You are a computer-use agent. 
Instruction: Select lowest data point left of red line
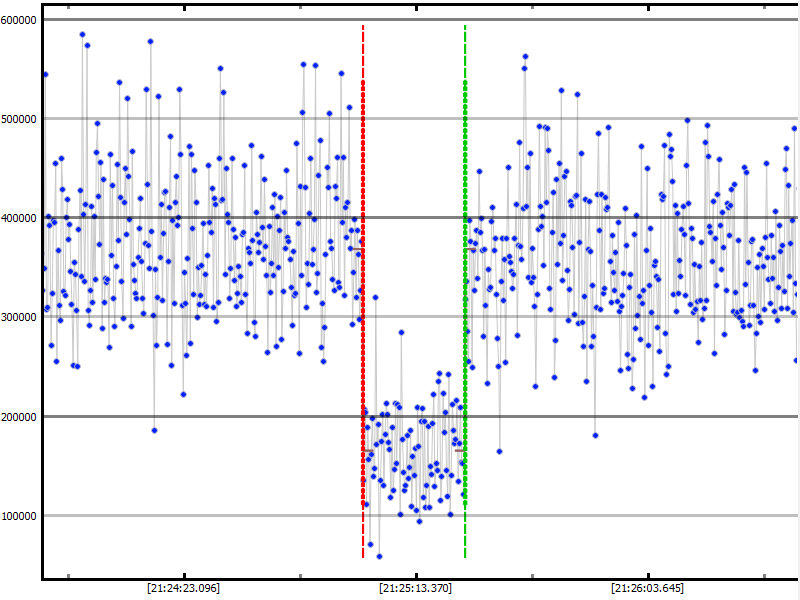[154, 430]
